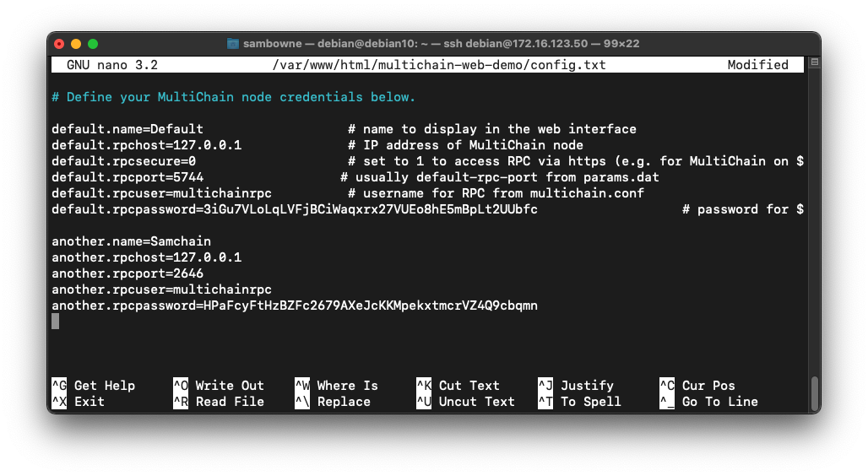Click the ^_ Go To Line shortcut
The width and height of the screenshot is (868, 476).
point(709,401)
